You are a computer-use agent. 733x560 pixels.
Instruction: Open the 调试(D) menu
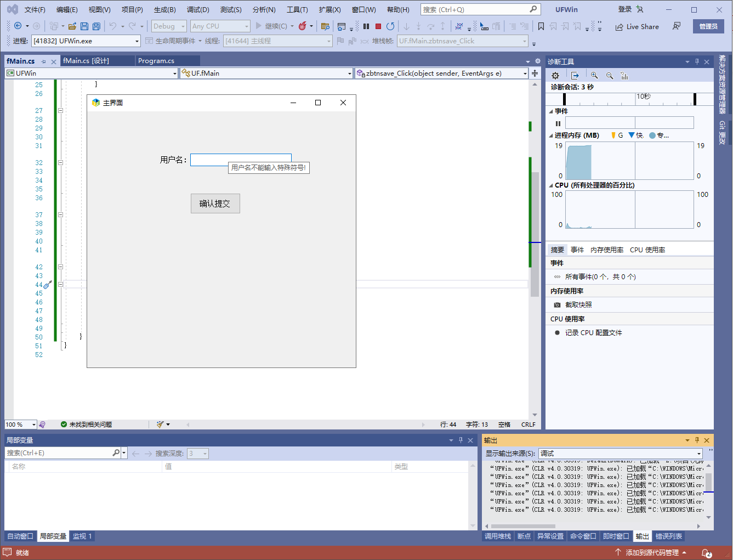(x=198, y=9)
